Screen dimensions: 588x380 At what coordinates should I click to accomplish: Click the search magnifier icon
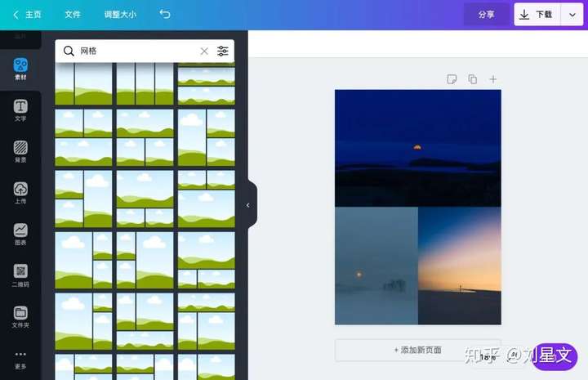point(69,51)
